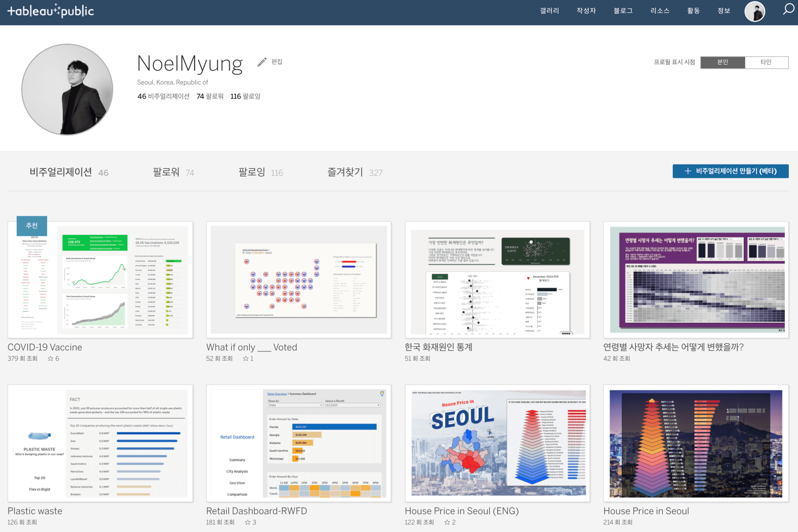Viewport: 798px width, 532px height.
Task: Switch profile view to 타인
Action: click(766, 62)
